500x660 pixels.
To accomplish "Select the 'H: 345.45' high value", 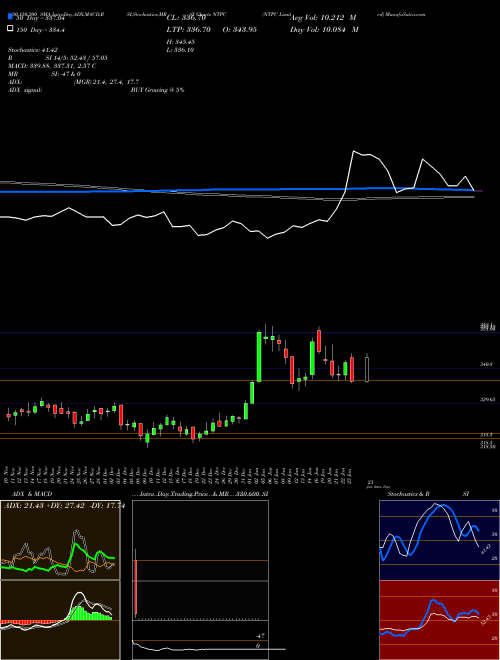I will click(x=181, y=42).
